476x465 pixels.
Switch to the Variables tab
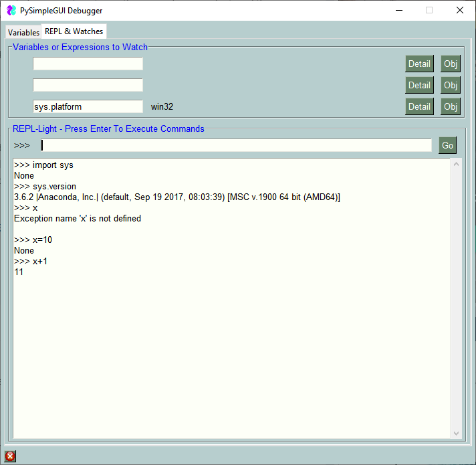click(23, 32)
